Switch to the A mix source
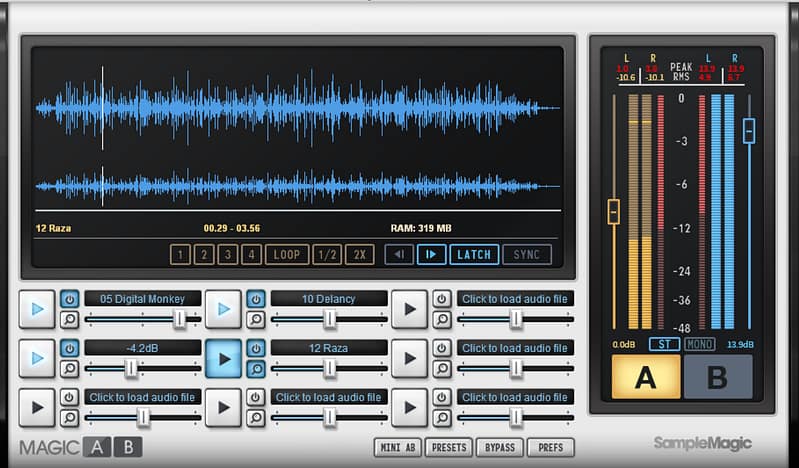 (x=646, y=377)
